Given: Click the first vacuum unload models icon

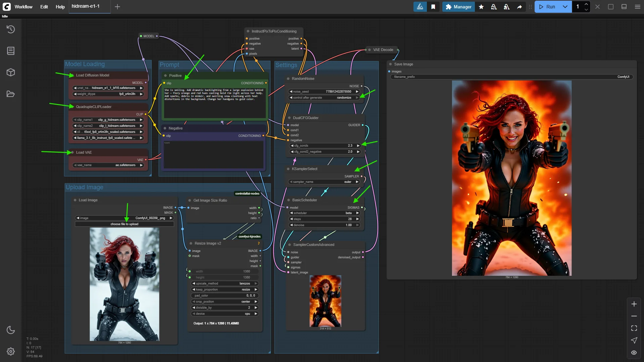Looking at the screenshot, I should (494, 7).
